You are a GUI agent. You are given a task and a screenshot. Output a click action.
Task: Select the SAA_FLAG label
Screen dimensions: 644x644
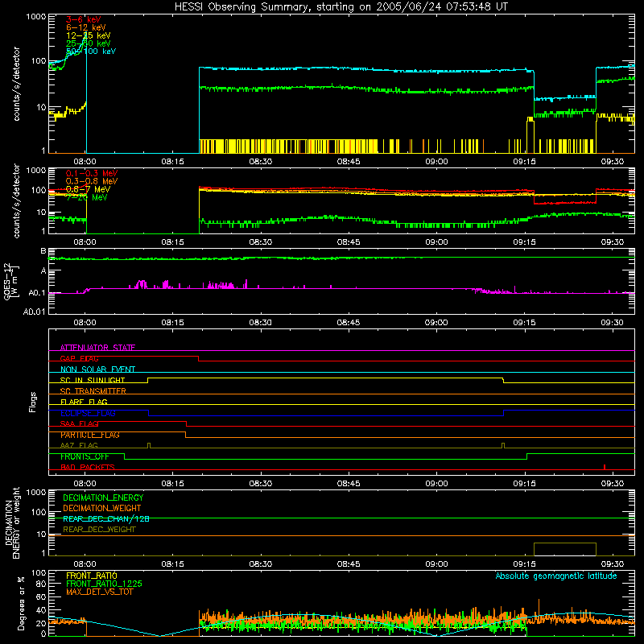79,423
